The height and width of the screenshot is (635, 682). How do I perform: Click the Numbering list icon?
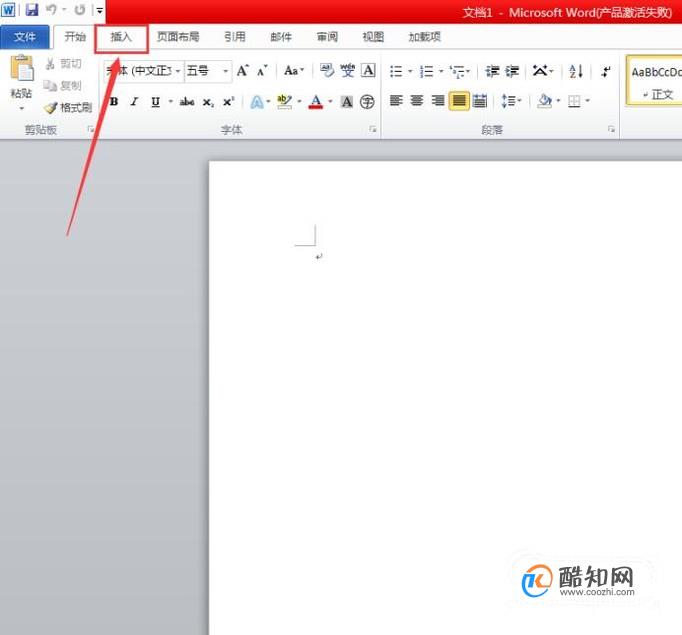[x=426, y=71]
